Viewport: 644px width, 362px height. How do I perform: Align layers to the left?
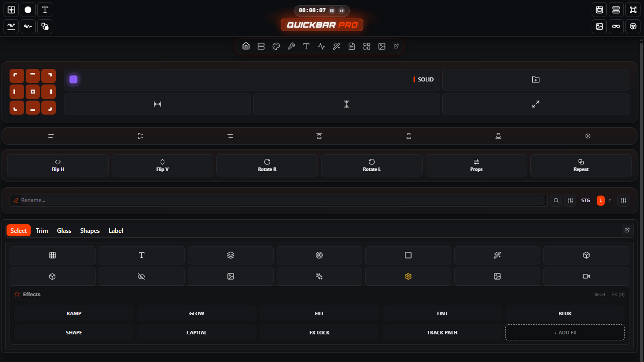click(x=51, y=136)
